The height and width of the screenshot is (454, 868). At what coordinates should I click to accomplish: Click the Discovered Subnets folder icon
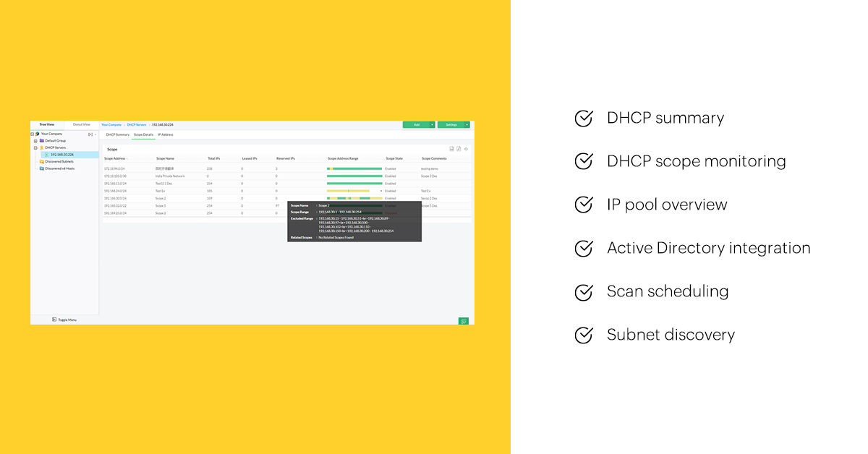point(41,162)
